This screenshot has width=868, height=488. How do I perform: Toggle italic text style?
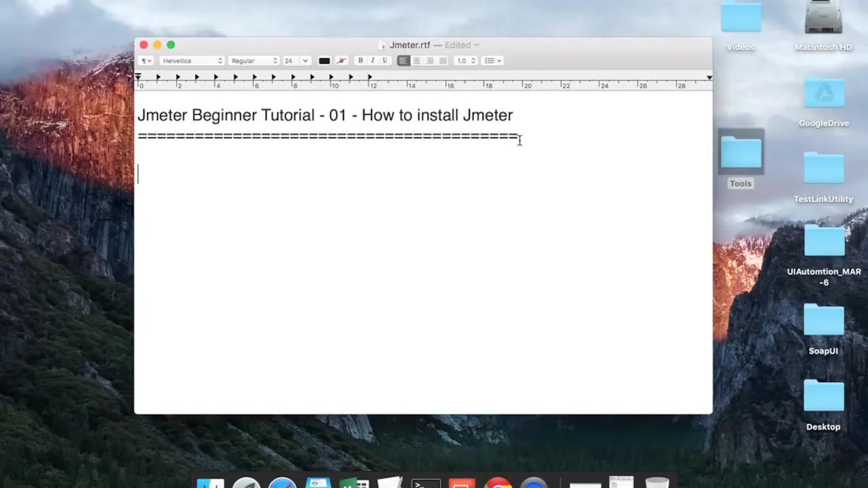[x=372, y=61]
